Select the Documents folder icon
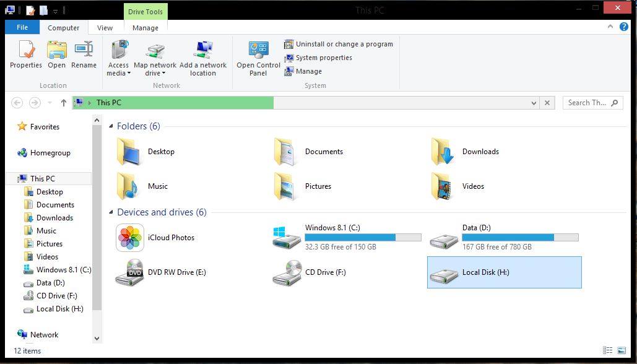 click(x=285, y=152)
